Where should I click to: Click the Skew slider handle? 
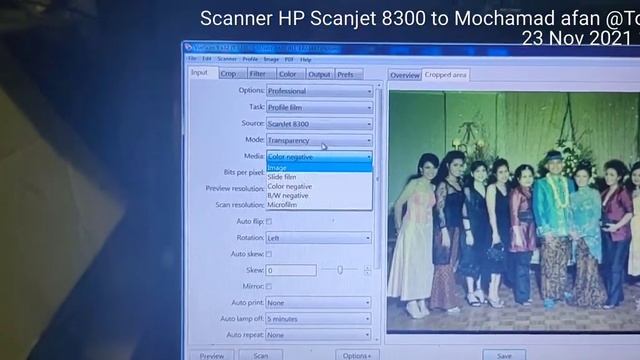340,270
